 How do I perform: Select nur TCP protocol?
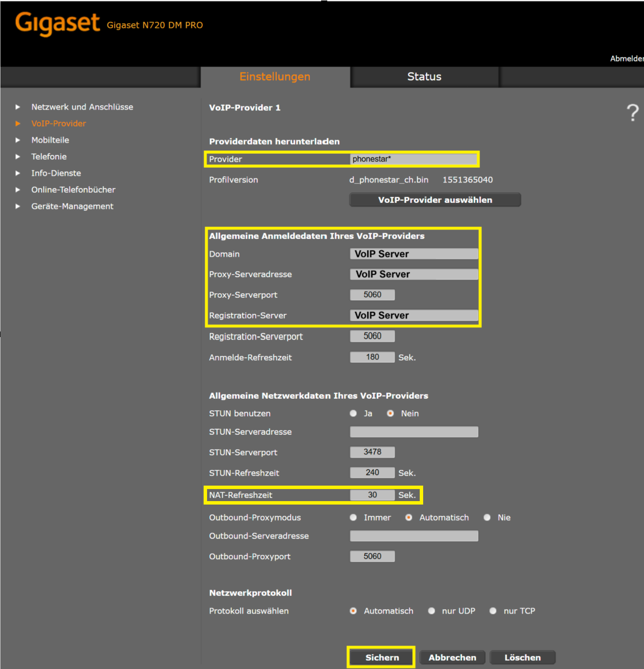[x=493, y=611]
